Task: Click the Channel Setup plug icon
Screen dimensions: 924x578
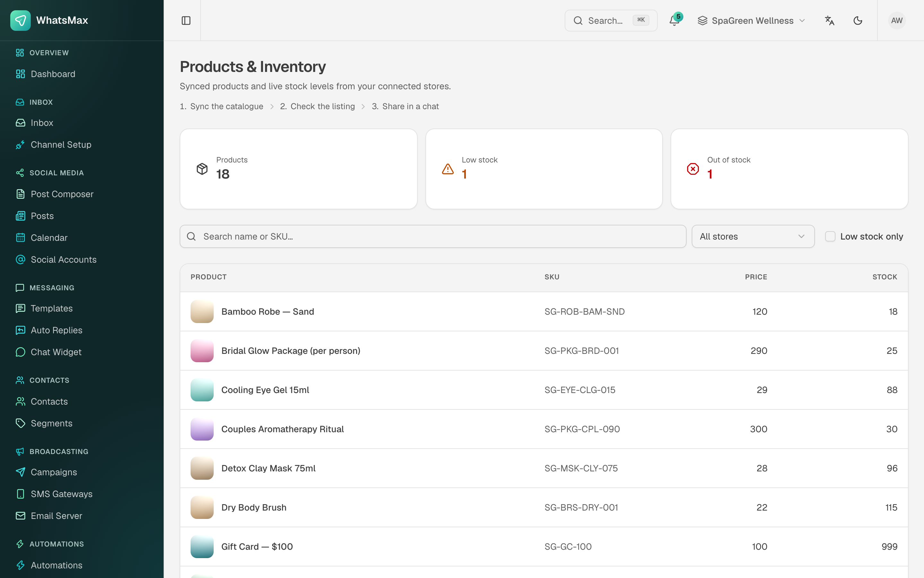Action: (21, 144)
